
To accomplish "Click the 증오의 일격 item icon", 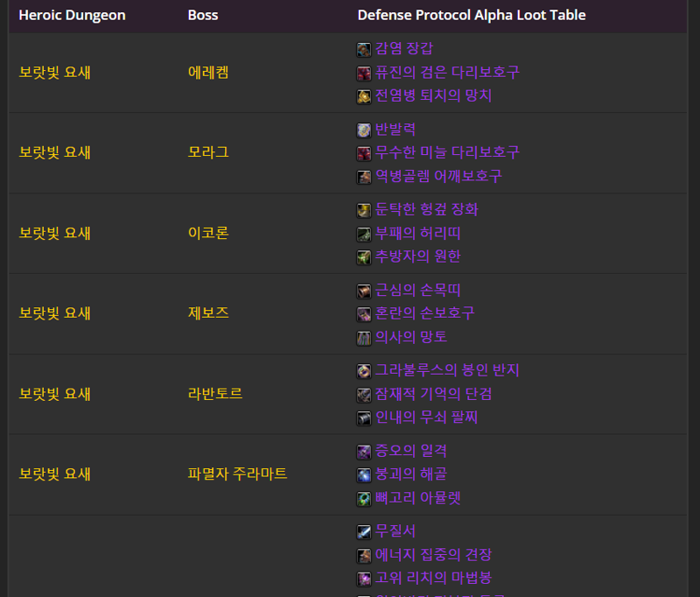I will point(364,453).
